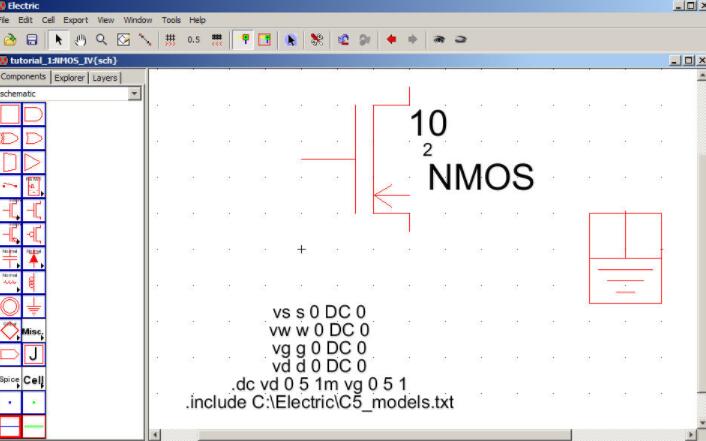Place a Ground symbol from palette
The height and width of the screenshot is (441, 706).
(35, 306)
